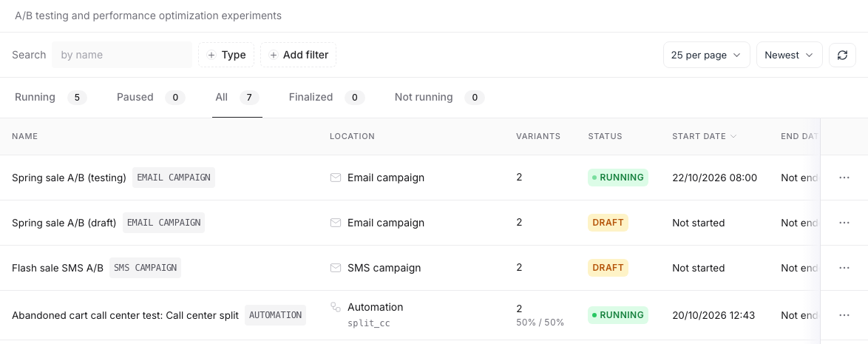The width and height of the screenshot is (868, 344).
Task: Switch to the Running tab
Action: (x=50, y=98)
